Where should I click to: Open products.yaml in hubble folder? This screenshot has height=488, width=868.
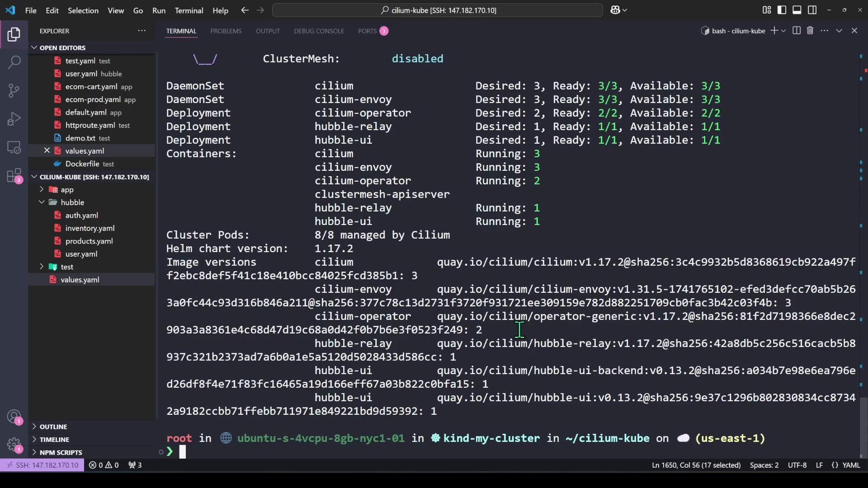(91, 241)
